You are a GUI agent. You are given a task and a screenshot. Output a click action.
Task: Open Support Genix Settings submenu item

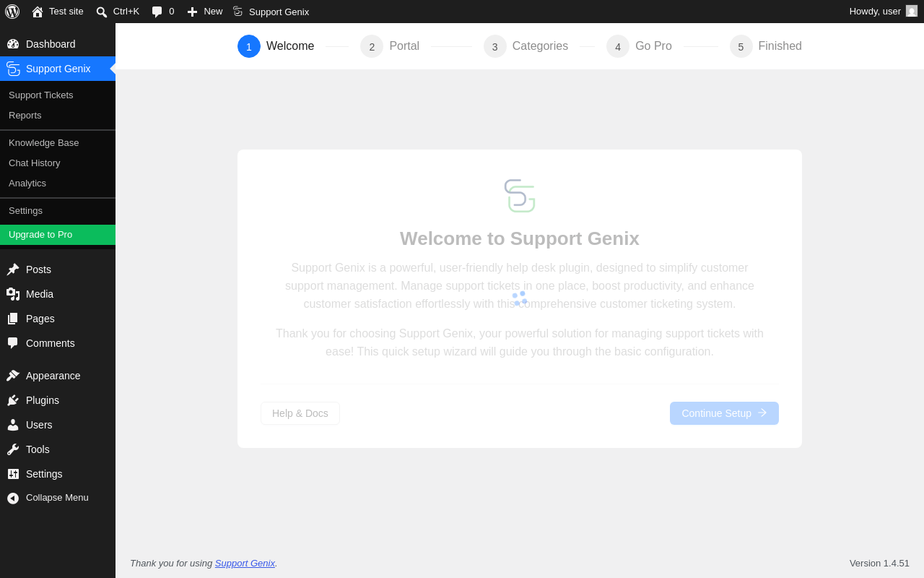pyautogui.click(x=58, y=210)
